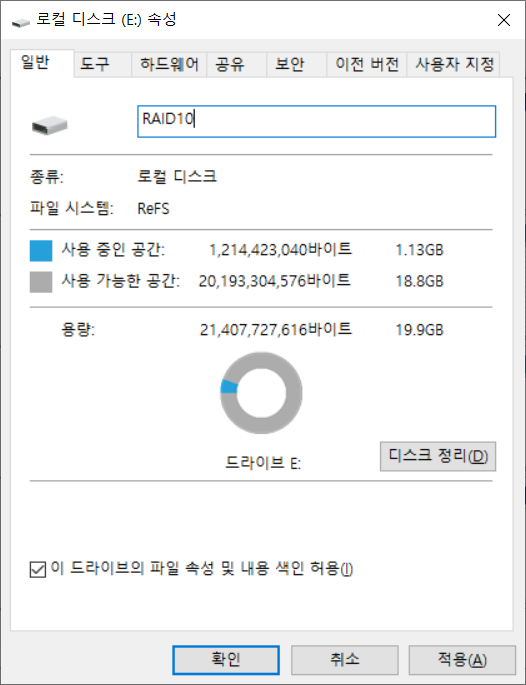Select the 공유 tab
This screenshot has width=526, height=685.
coord(236,65)
